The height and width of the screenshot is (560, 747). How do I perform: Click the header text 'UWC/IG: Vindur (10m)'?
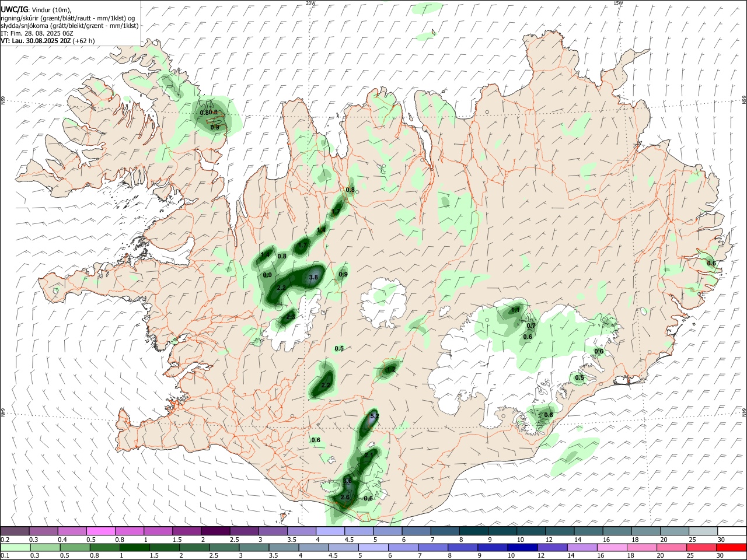coord(36,10)
